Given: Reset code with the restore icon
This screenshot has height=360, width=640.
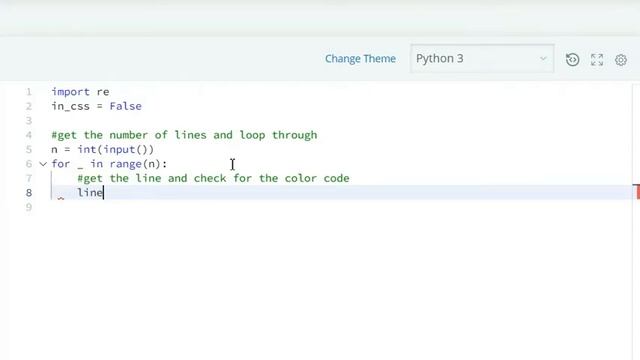Looking at the screenshot, I should tap(573, 60).
